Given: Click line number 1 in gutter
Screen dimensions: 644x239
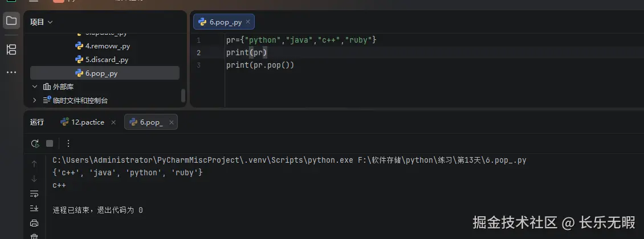Looking at the screenshot, I should click(199, 40).
